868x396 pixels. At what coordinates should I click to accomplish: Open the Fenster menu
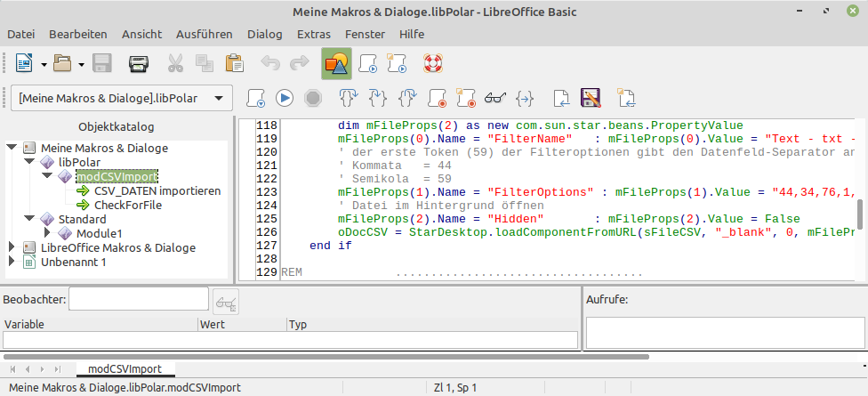(x=365, y=35)
